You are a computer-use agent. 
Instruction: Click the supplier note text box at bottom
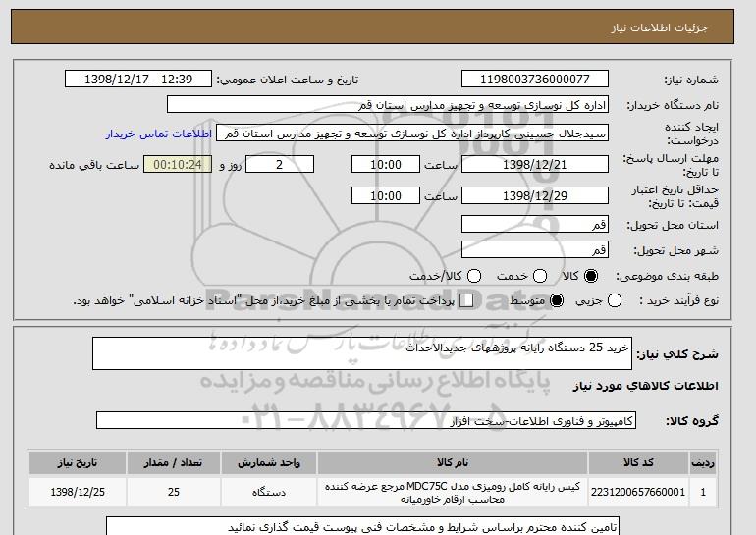click(x=362, y=526)
